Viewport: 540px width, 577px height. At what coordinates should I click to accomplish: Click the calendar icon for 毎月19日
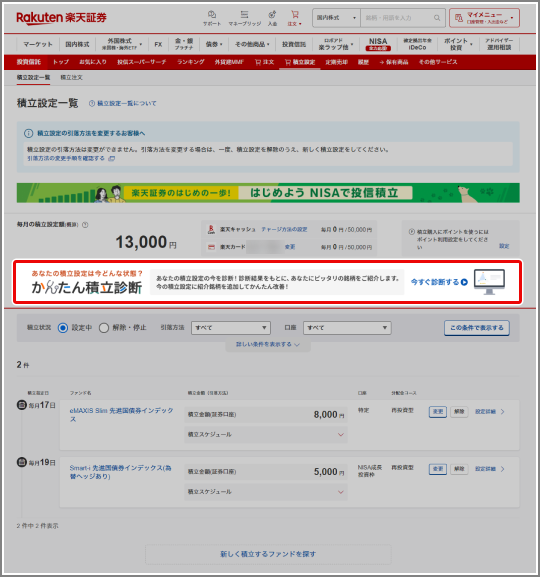tap(22, 462)
